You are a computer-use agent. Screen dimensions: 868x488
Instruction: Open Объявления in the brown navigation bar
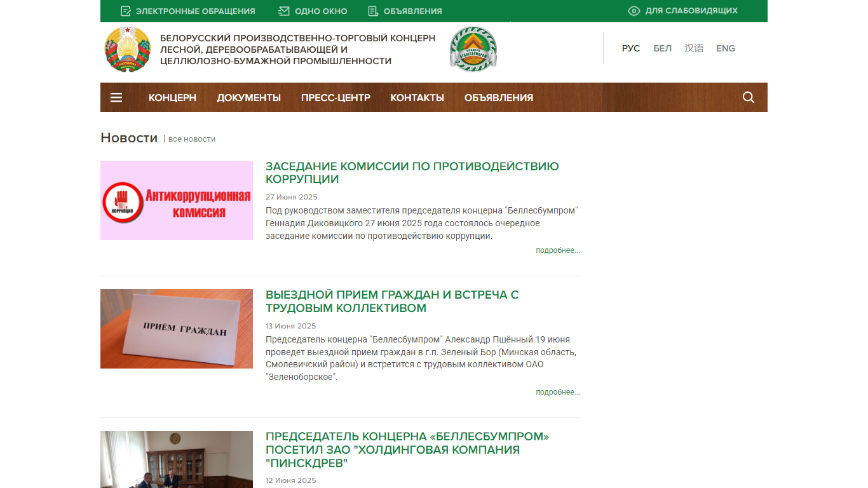click(499, 97)
